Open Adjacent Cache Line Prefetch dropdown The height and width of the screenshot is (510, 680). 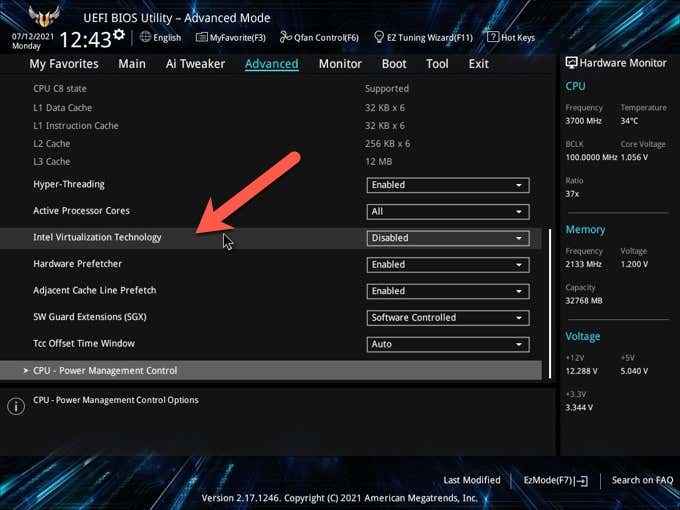[448, 291]
